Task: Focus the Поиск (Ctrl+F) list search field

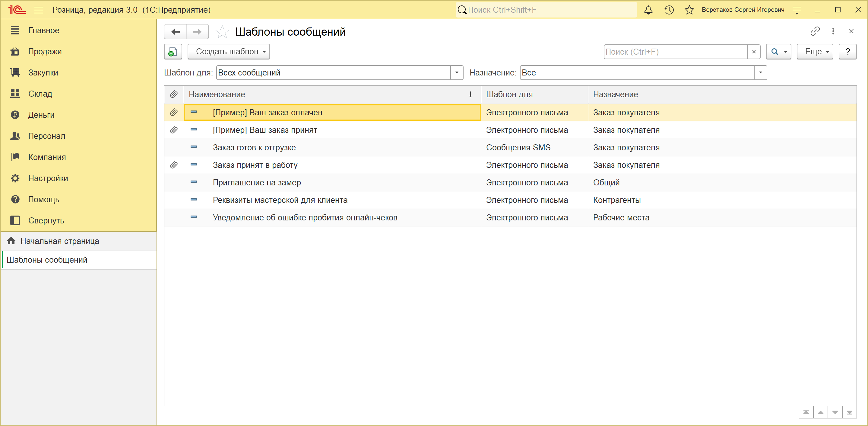Action: pyautogui.click(x=676, y=52)
